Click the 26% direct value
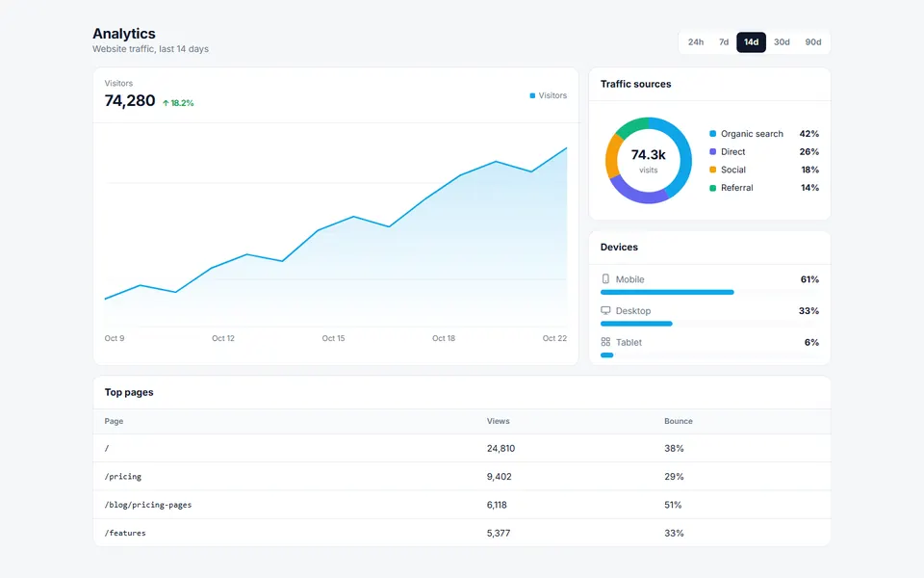 click(809, 151)
